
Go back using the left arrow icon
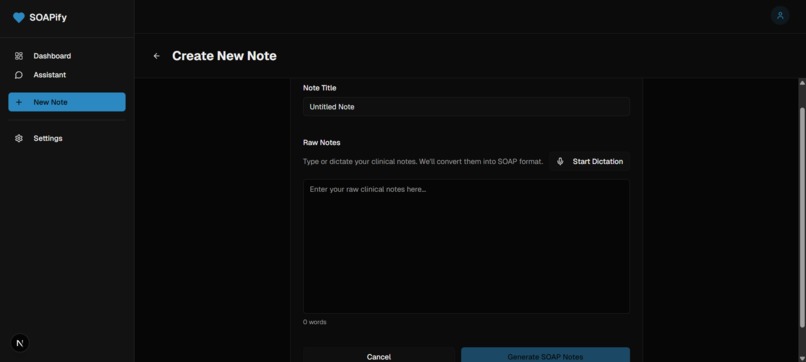(x=157, y=56)
